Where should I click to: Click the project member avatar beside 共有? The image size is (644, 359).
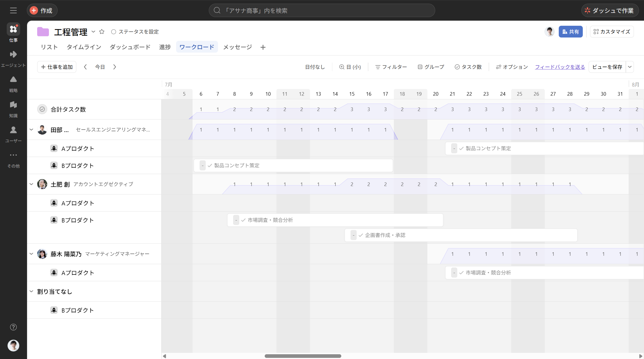pos(550,32)
